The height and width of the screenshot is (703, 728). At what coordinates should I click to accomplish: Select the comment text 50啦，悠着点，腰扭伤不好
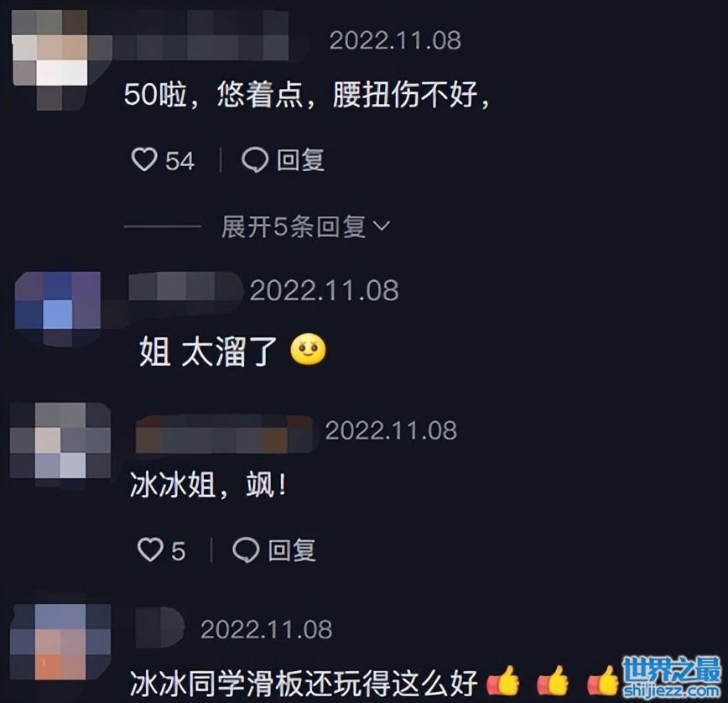click(306, 95)
